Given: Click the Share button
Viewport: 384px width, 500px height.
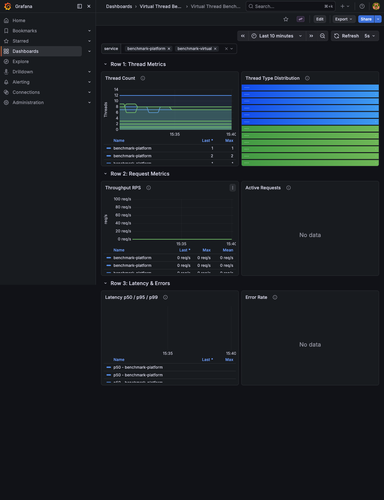Looking at the screenshot, I should pos(366,19).
